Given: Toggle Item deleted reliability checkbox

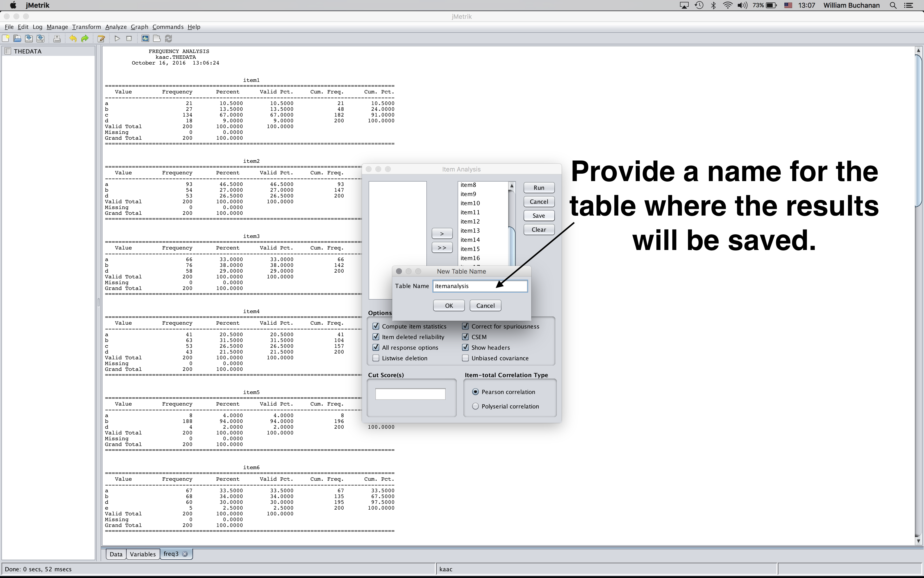Looking at the screenshot, I should click(x=376, y=337).
